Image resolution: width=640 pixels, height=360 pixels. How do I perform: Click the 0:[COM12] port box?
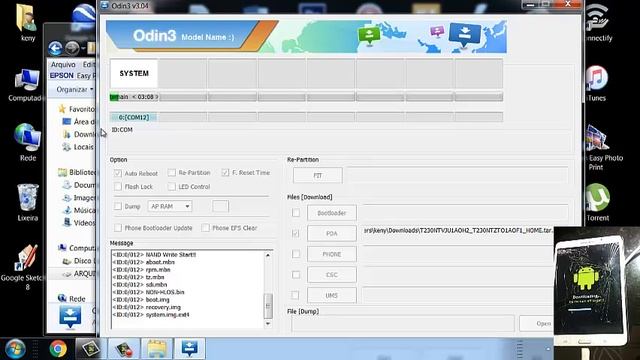133,117
